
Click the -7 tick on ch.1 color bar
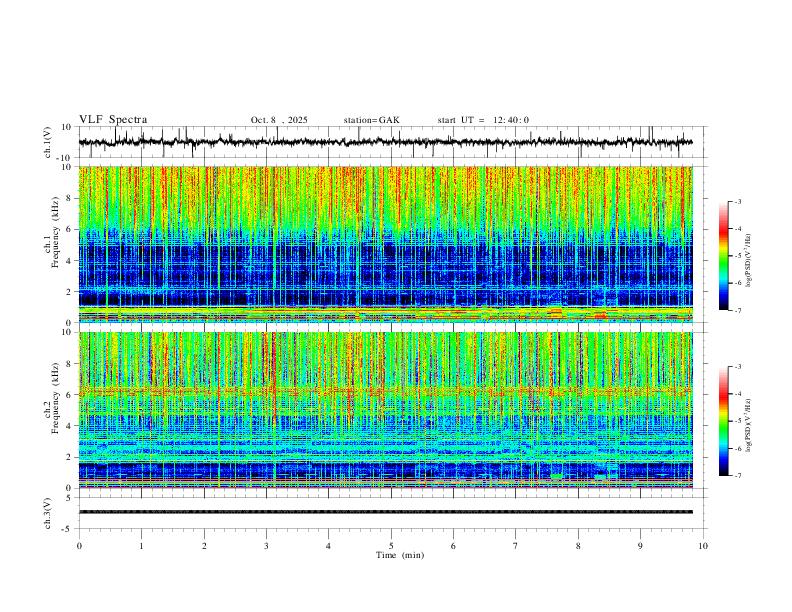737,311
